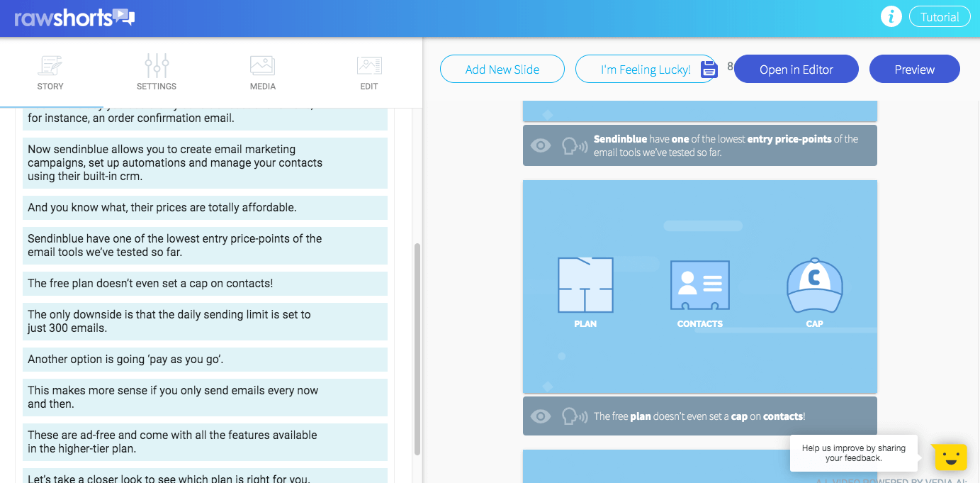980x483 pixels.
Task: Click voice icon on Sendinblue price-points caption
Action: [574, 145]
